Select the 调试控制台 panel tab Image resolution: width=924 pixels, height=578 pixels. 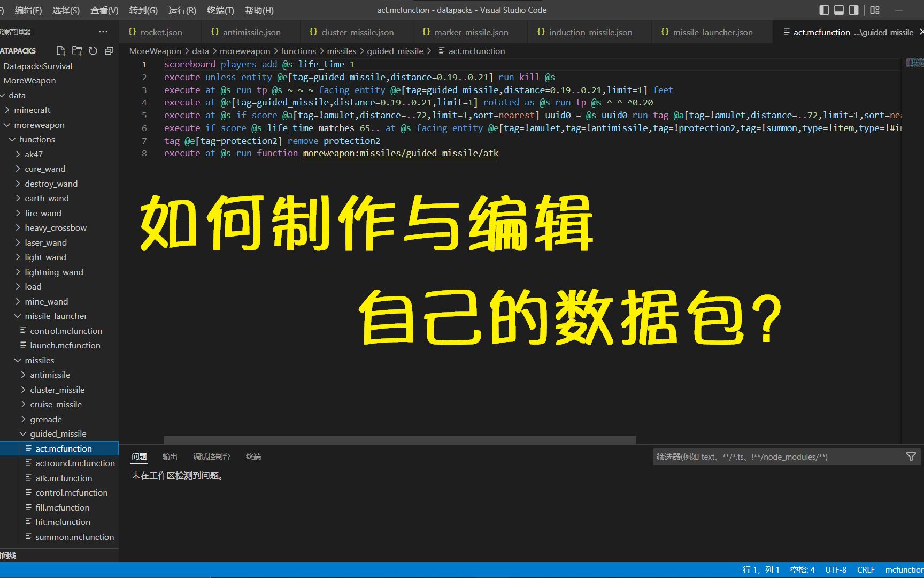tap(211, 457)
